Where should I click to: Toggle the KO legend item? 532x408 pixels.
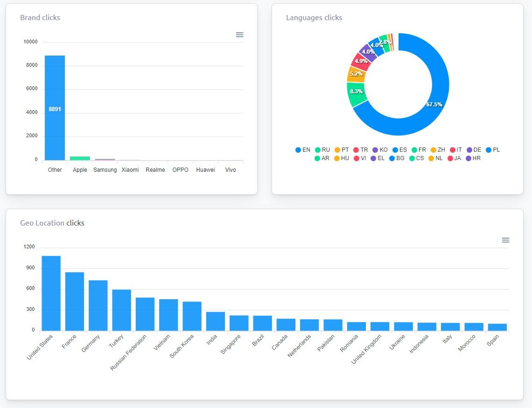pyautogui.click(x=380, y=149)
